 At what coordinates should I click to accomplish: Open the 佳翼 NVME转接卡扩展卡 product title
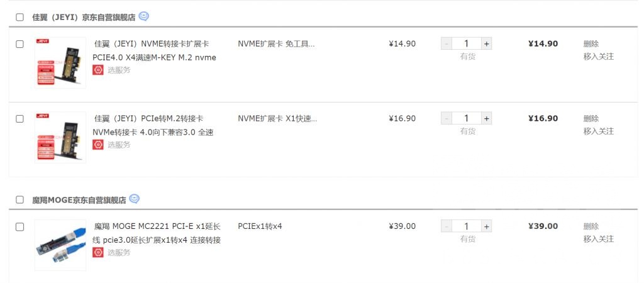click(151, 44)
